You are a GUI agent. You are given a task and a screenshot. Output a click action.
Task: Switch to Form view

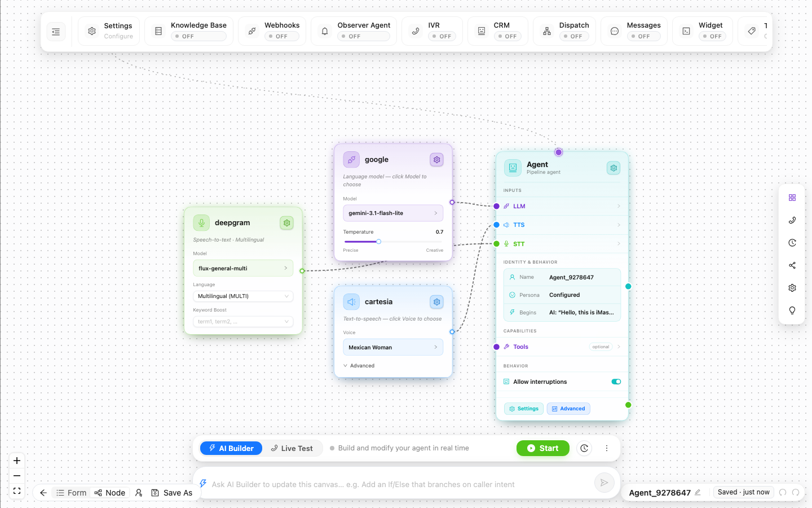pos(71,493)
